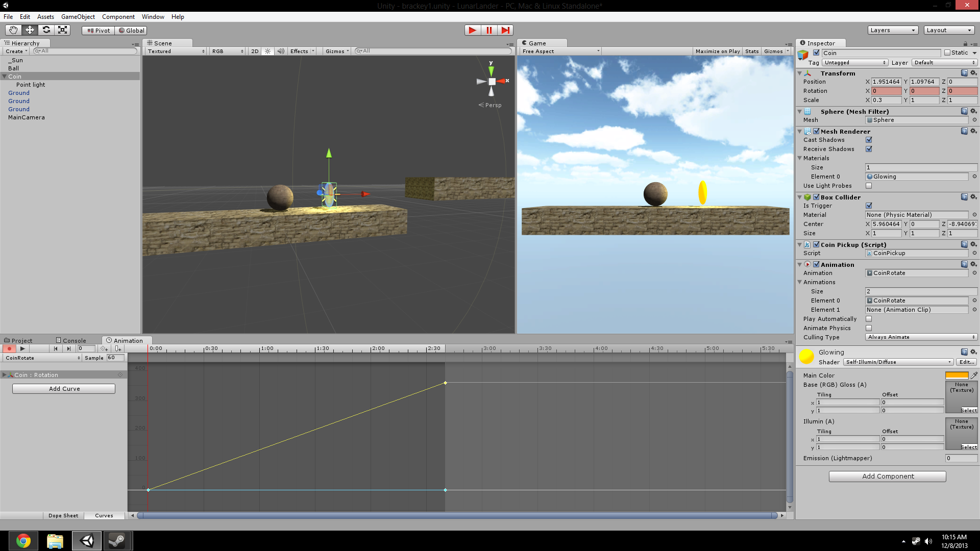The width and height of the screenshot is (980, 551).
Task: Click the Main Color eyedropper
Action: coord(974,375)
